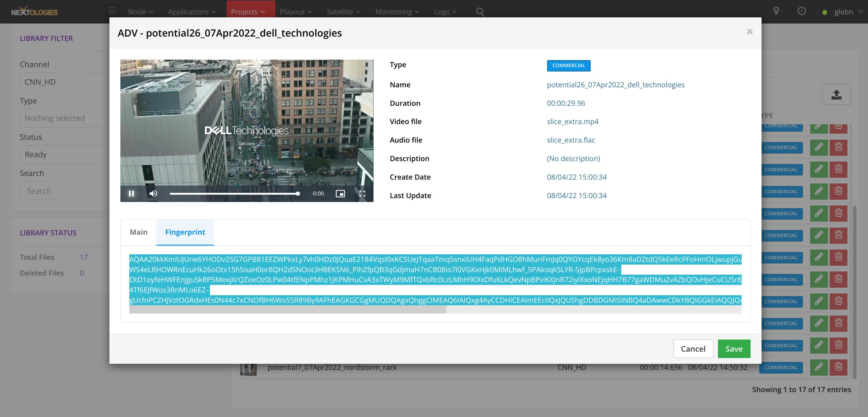
Task: Open the search magnifier in top bar
Action: point(480,12)
